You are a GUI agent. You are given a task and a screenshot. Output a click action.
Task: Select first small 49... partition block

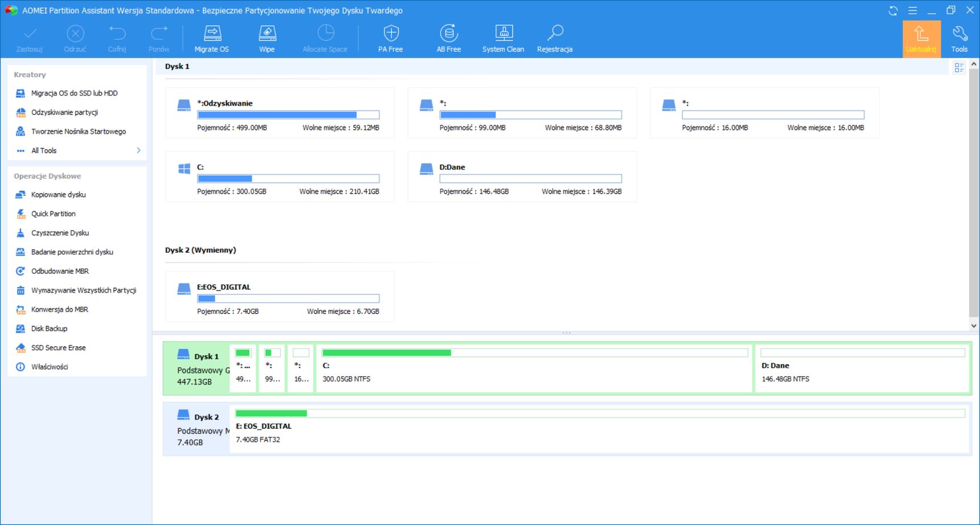pos(243,368)
